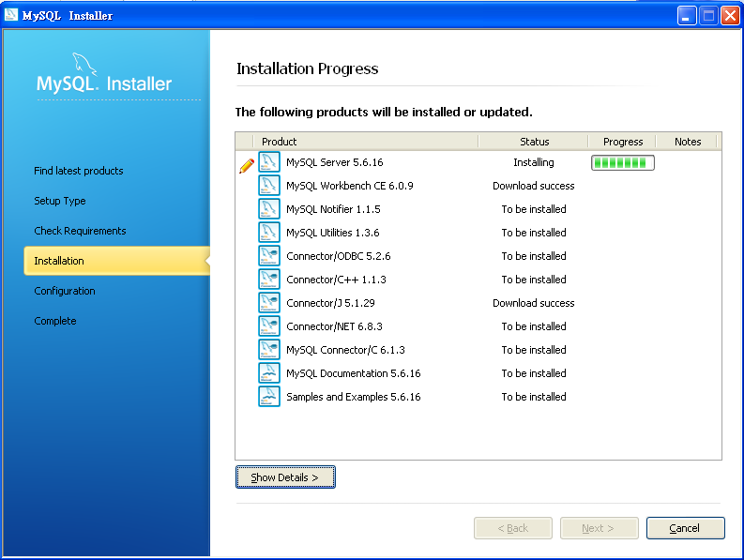The height and width of the screenshot is (560, 744).
Task: Click the Samples and Examples 5.6.16 icon
Action: click(x=269, y=397)
